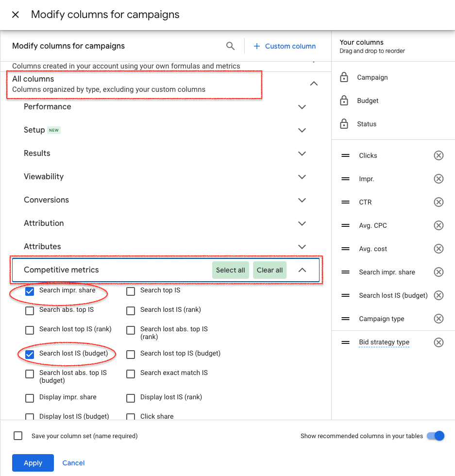Image resolution: width=455 pixels, height=476 pixels.
Task: Click the Custom column link
Action: tap(290, 46)
